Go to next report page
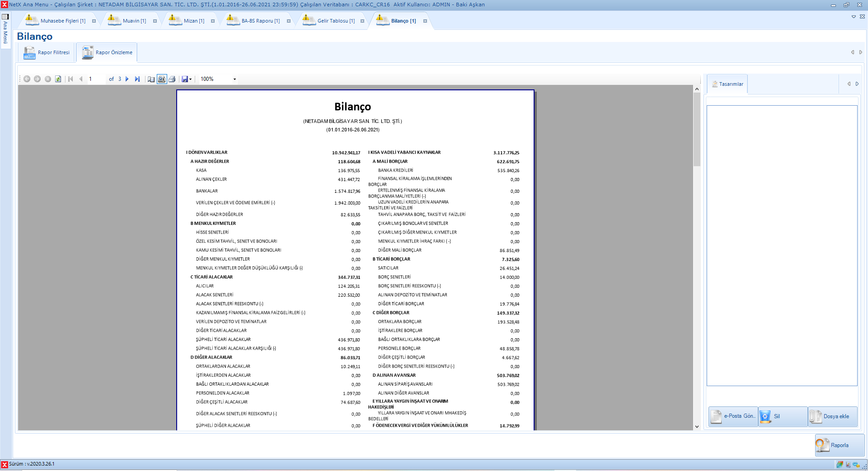Viewport: 868px width, 471px height. tap(127, 79)
